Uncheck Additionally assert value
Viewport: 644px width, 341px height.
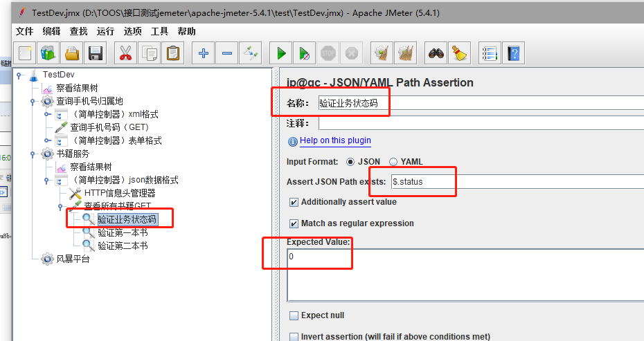294,202
